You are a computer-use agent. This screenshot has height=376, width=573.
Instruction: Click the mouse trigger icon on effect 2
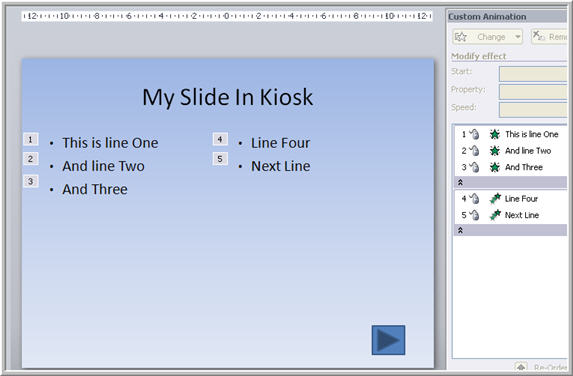[x=474, y=151]
